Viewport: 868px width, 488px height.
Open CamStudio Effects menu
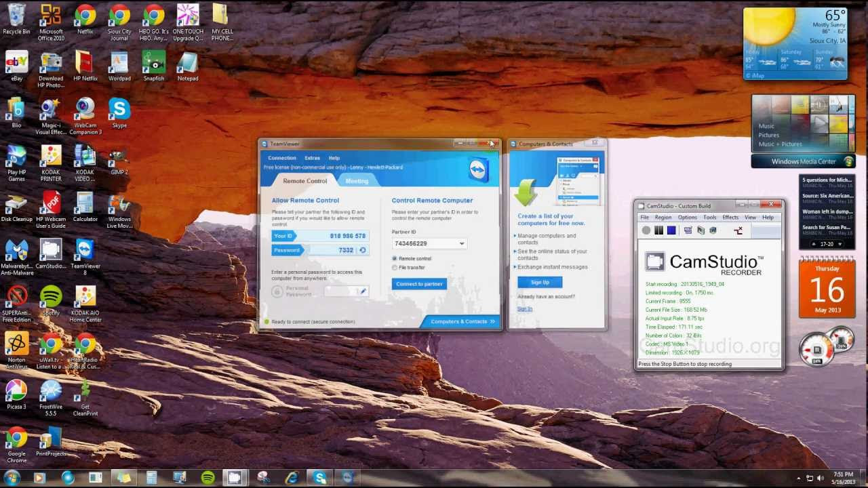730,218
